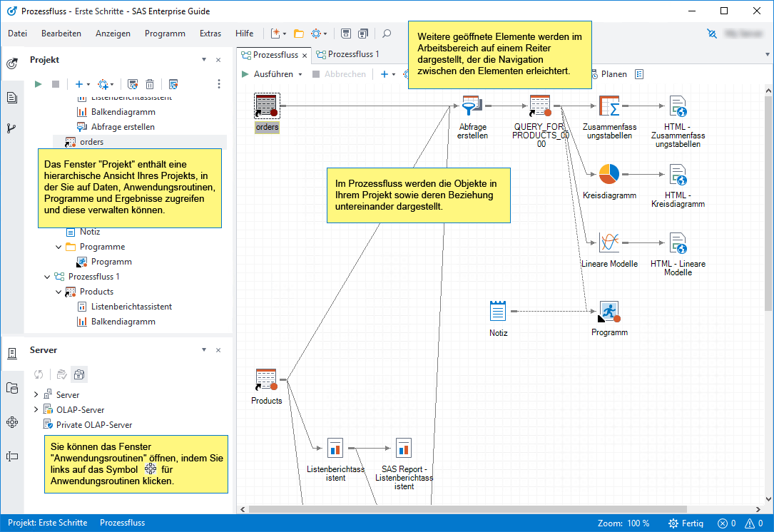Collapse the Products tree node
The height and width of the screenshot is (532, 774).
coord(58,292)
